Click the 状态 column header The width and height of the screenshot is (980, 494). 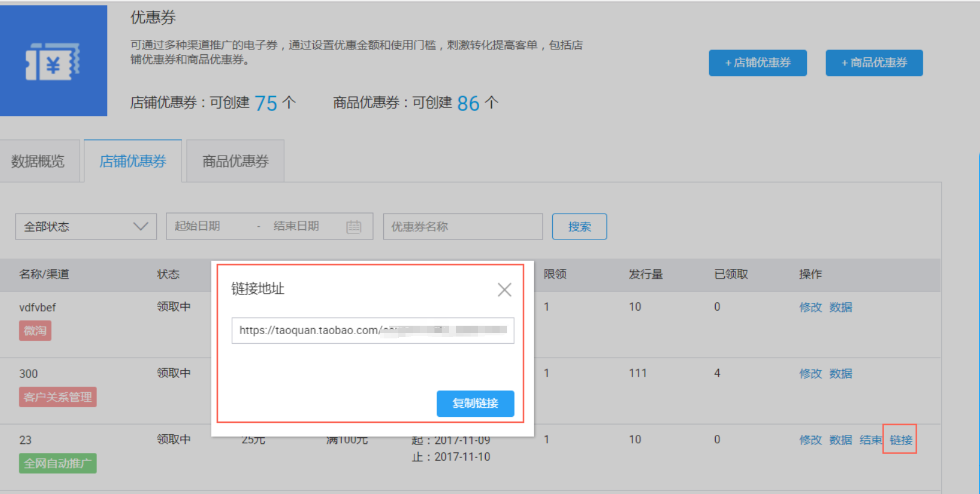pyautogui.click(x=168, y=274)
